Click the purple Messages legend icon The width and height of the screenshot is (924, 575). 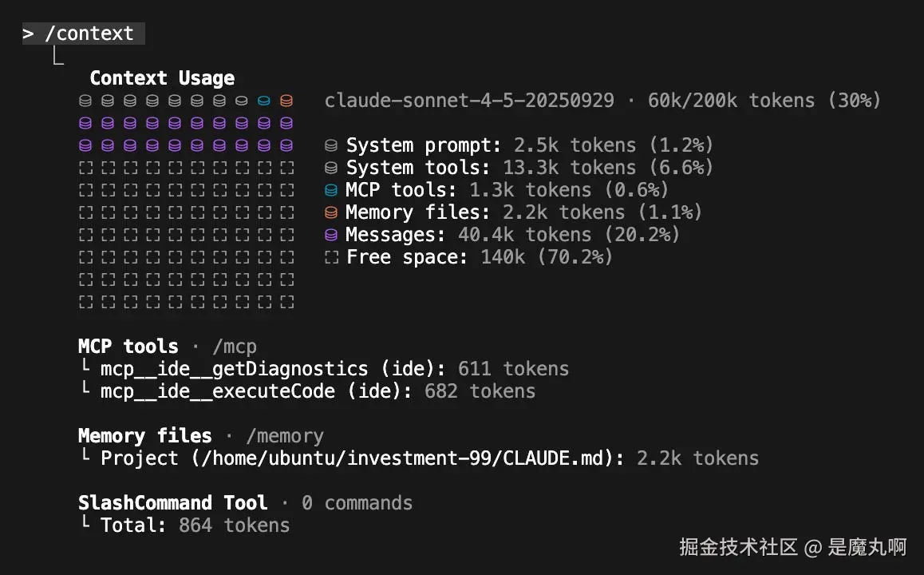tap(331, 235)
